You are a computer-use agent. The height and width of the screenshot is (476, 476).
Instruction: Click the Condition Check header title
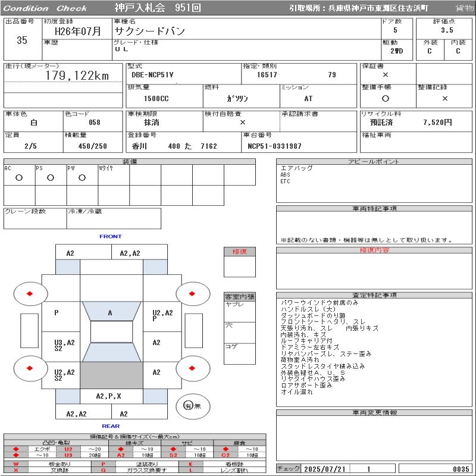click(46, 8)
